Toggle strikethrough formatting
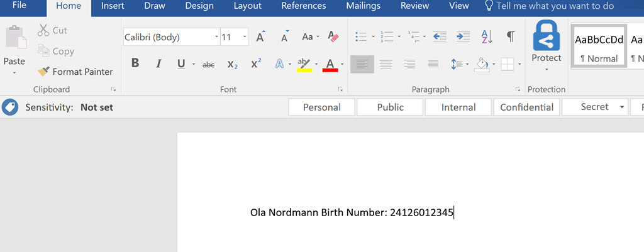The image size is (644, 252). (209, 65)
